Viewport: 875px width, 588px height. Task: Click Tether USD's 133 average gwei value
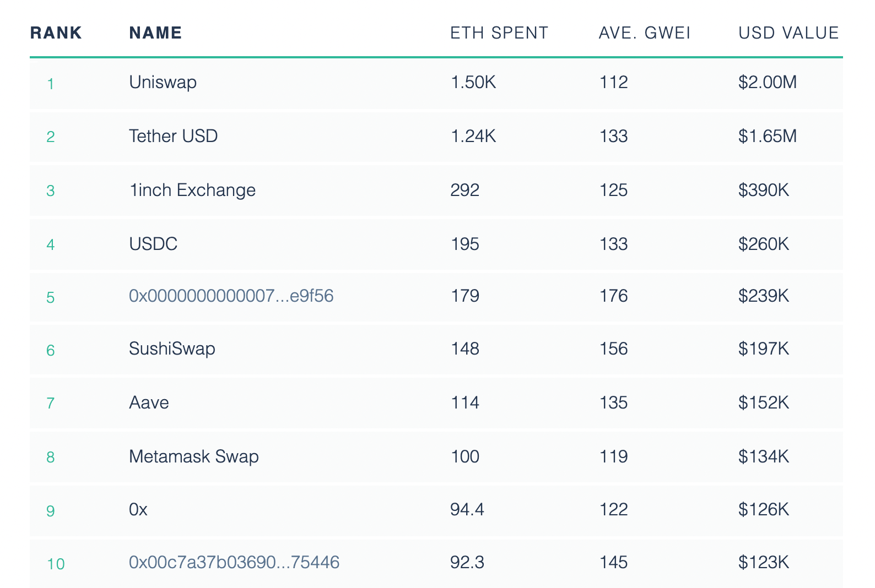point(613,136)
